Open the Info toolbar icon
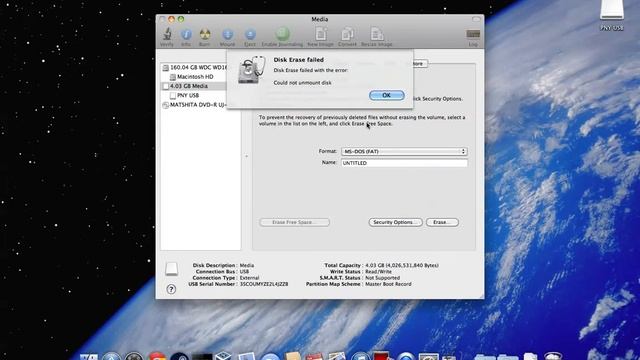Viewport: 640px width, 360px height. pos(186,34)
